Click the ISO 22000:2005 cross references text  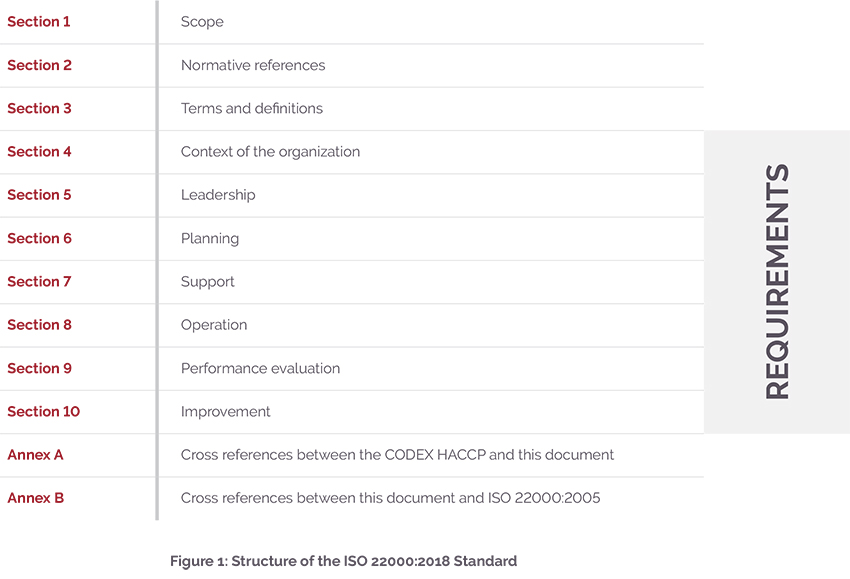tap(390, 498)
